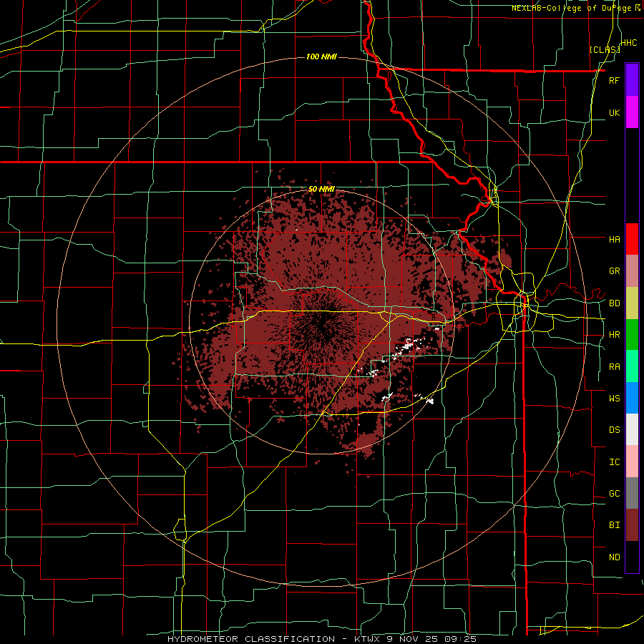Viewport: 644px width, 644px height.
Task: Click the magenta UK color swatch
Action: pos(632,112)
